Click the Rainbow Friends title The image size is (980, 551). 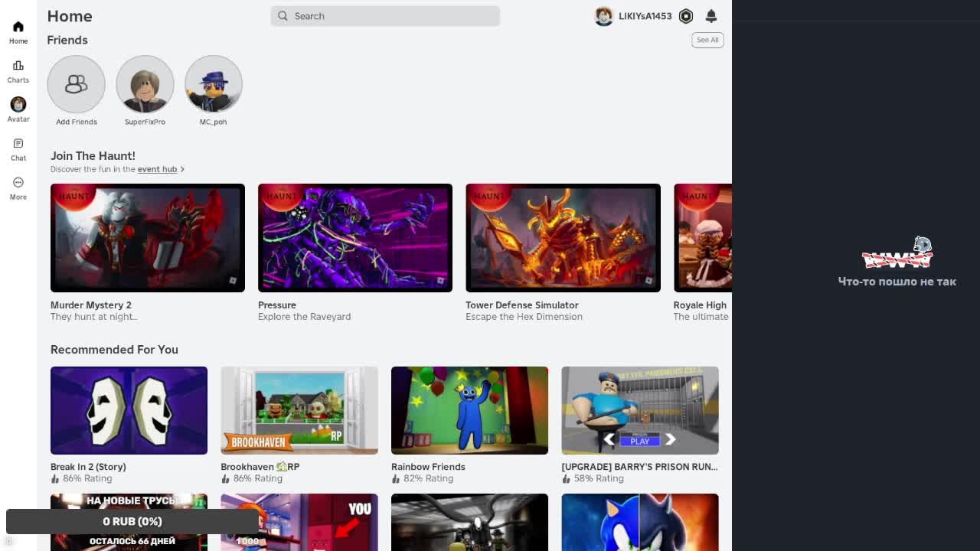(428, 467)
